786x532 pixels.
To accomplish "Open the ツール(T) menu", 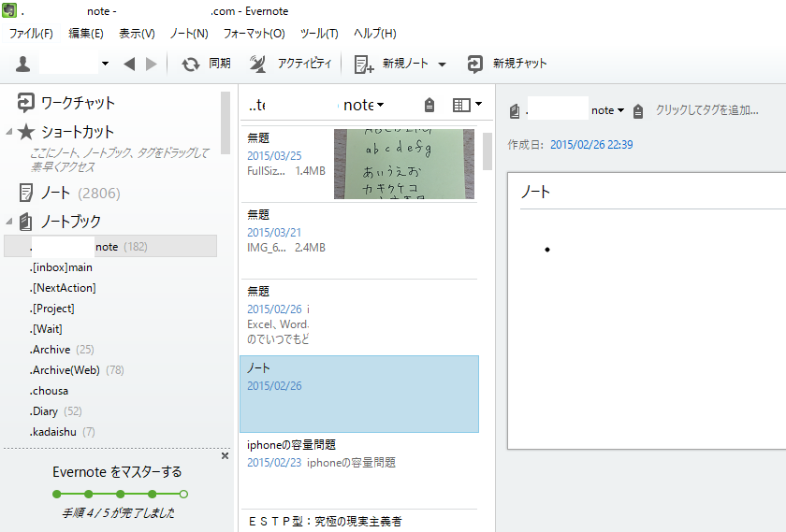I will (x=319, y=34).
